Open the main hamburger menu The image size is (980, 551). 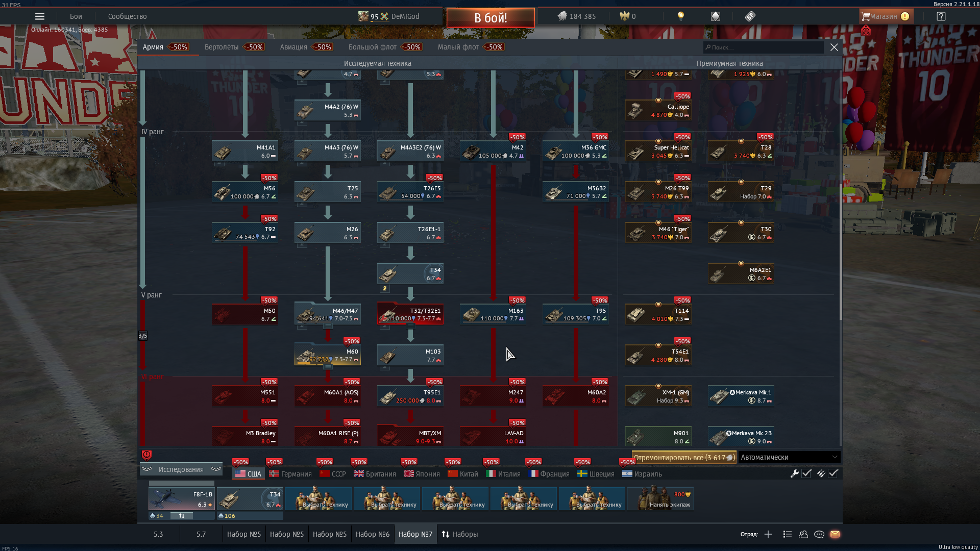(40, 16)
